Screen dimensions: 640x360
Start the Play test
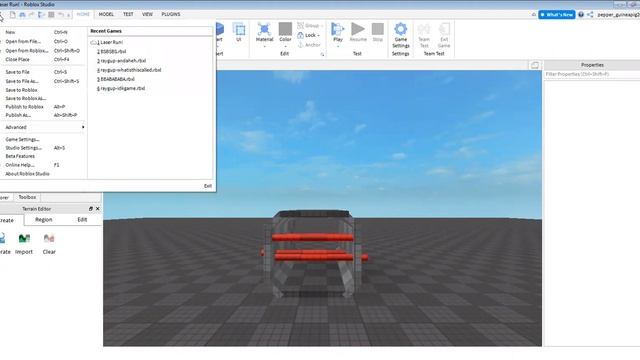coord(338,32)
